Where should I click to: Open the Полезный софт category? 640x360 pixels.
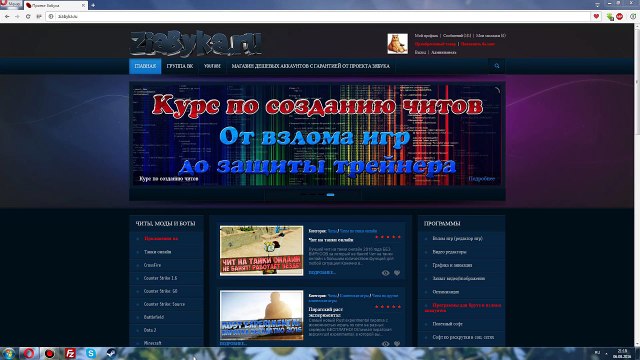coord(447,324)
